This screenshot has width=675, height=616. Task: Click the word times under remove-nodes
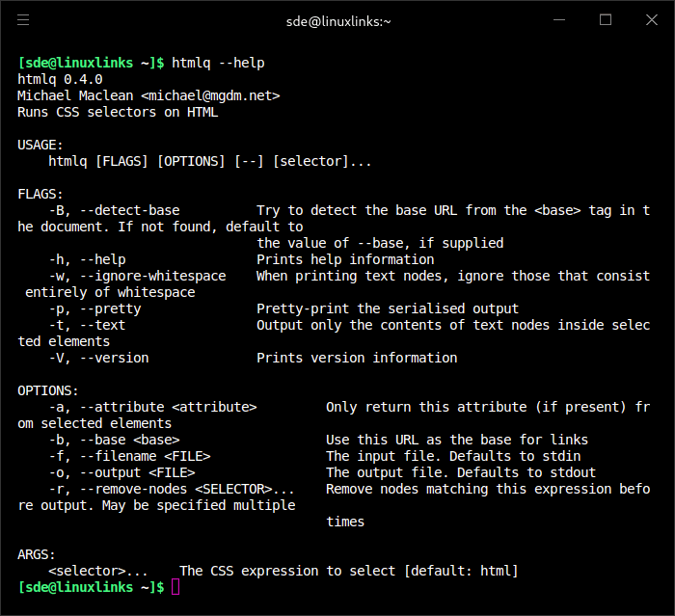point(345,522)
